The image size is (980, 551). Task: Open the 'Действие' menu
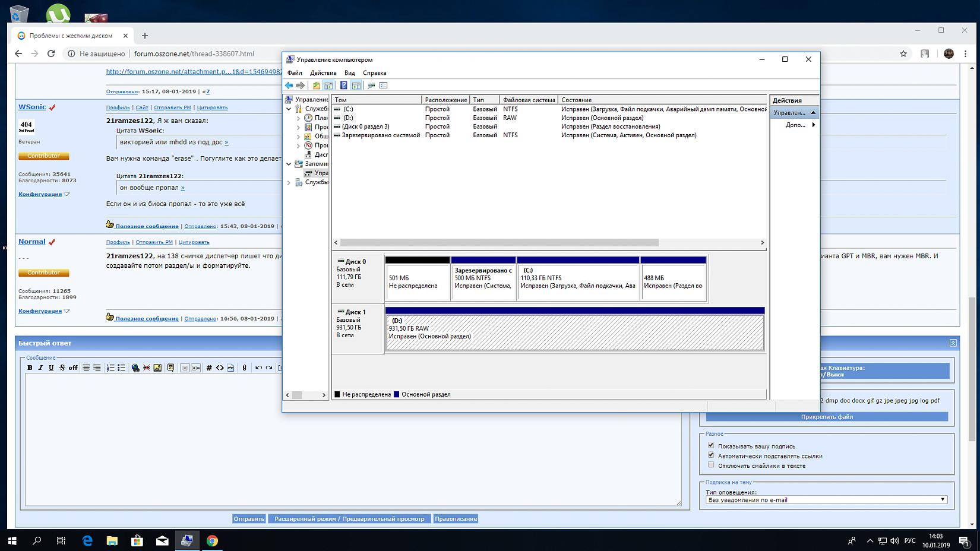point(323,73)
